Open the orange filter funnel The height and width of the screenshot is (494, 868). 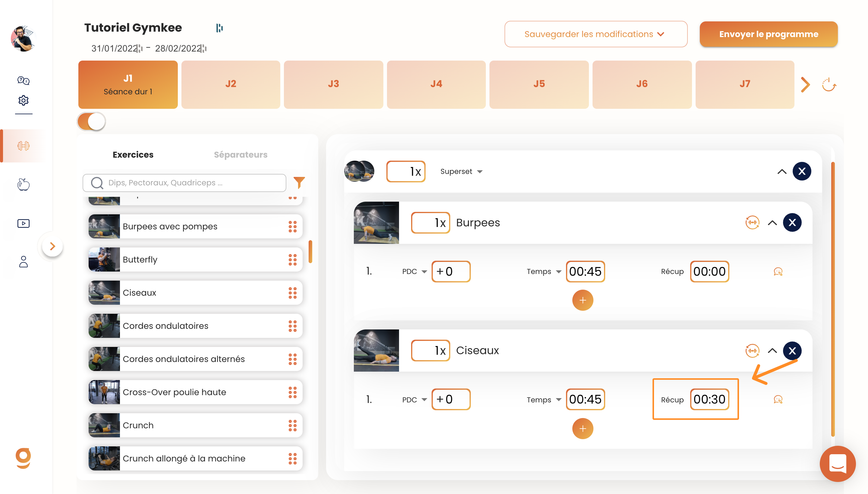pyautogui.click(x=299, y=183)
